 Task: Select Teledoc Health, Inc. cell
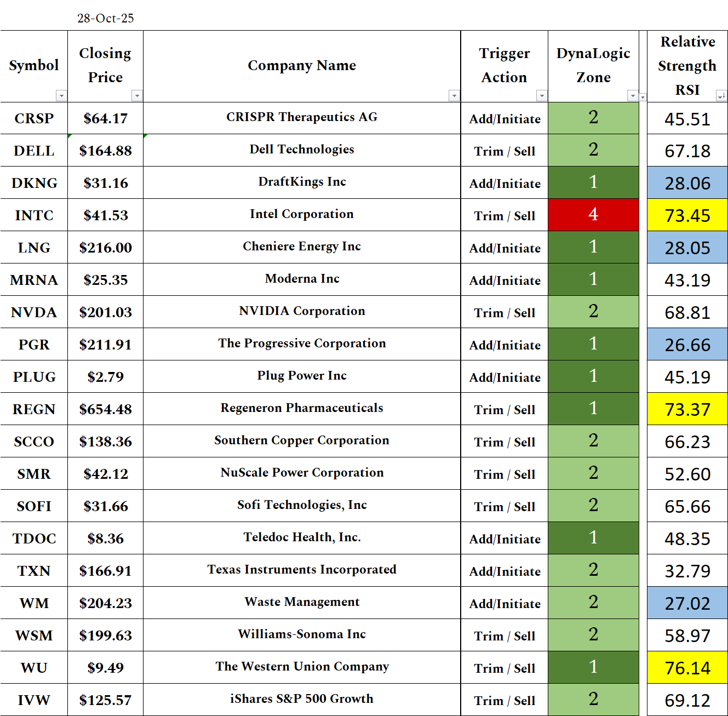point(302,538)
